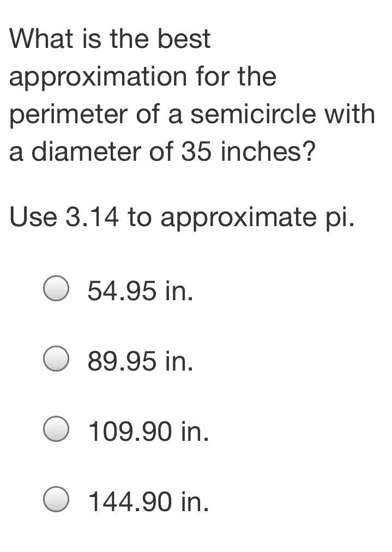
Task: Click the word 'semicircle' in the question
Action: 253,114
